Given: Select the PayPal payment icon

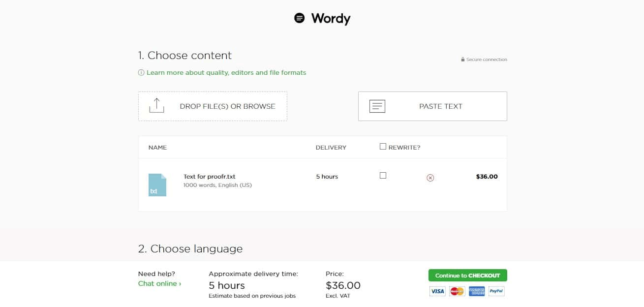Looking at the screenshot, I should 496,291.
